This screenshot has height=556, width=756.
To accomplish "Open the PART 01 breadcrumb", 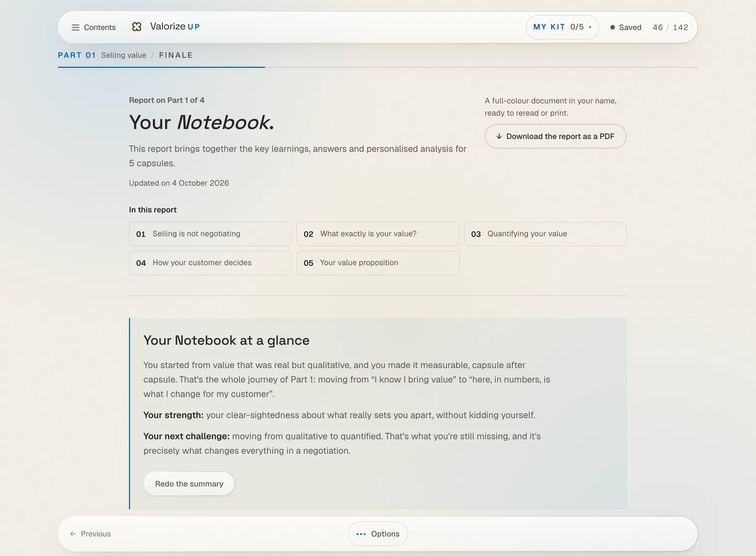I will [77, 55].
